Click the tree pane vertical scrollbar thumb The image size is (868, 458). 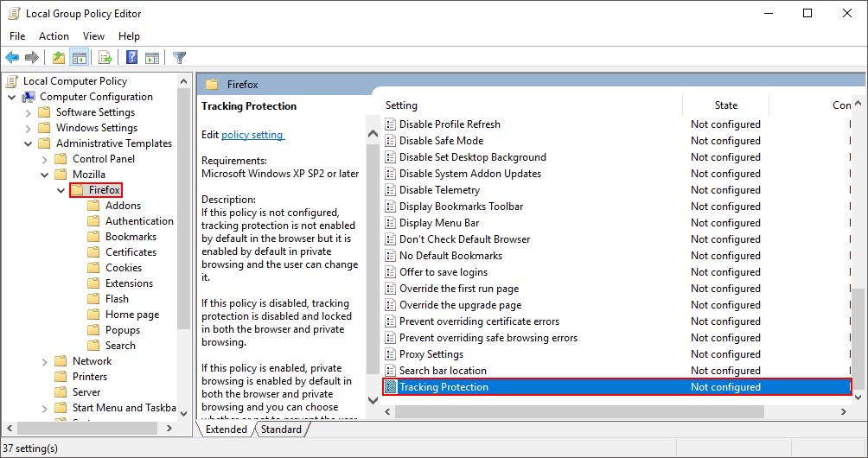(x=183, y=209)
